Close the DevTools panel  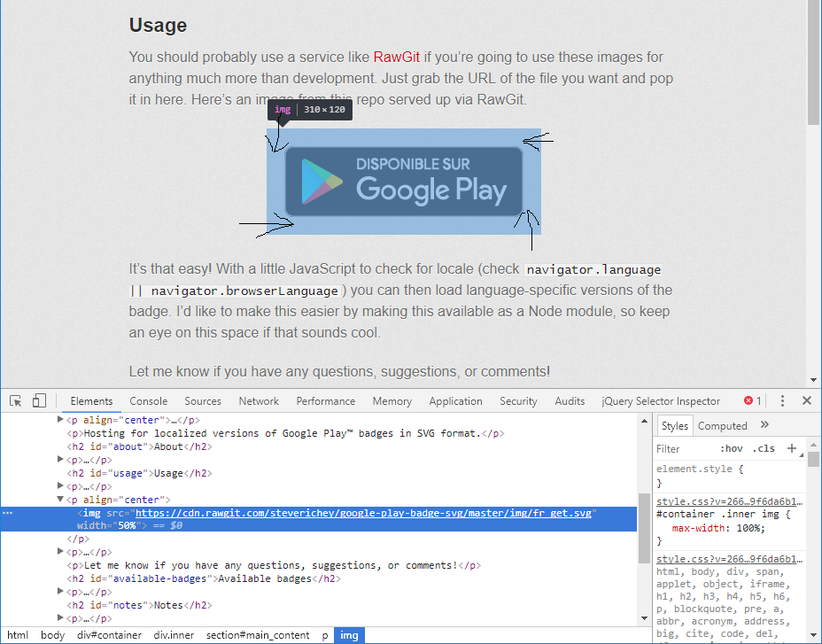pyautogui.click(x=807, y=400)
